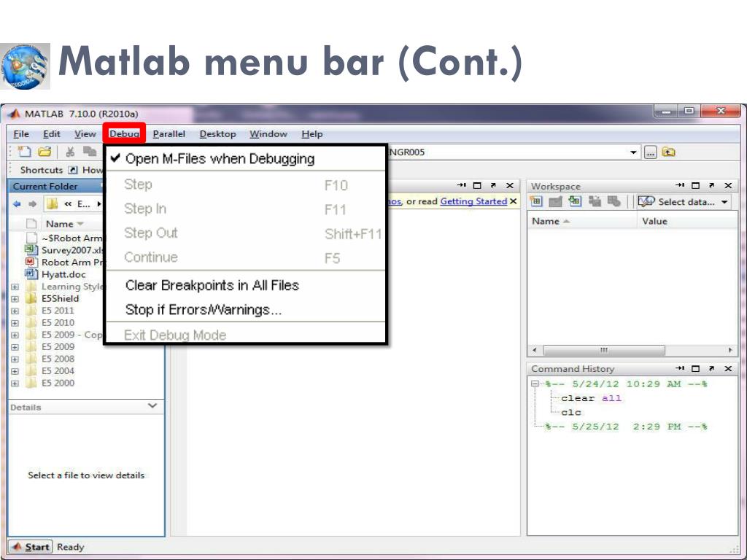
Task: Select 'clc' in Command History
Action: (x=570, y=413)
